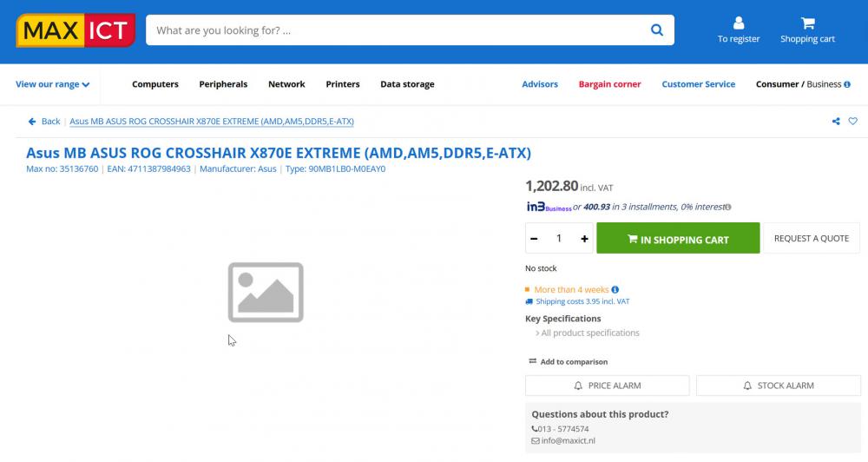The width and height of the screenshot is (868, 462).
Task: Increase quantity with plus button
Action: (x=584, y=239)
